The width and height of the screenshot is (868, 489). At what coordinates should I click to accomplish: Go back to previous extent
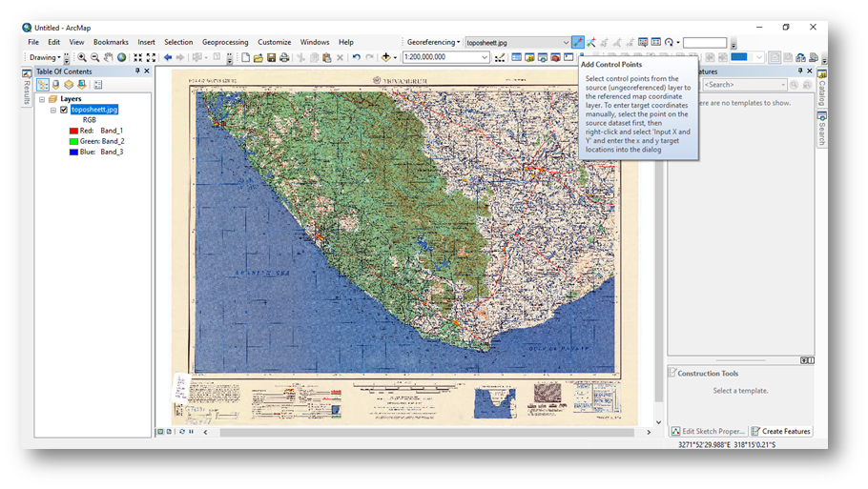(x=167, y=57)
